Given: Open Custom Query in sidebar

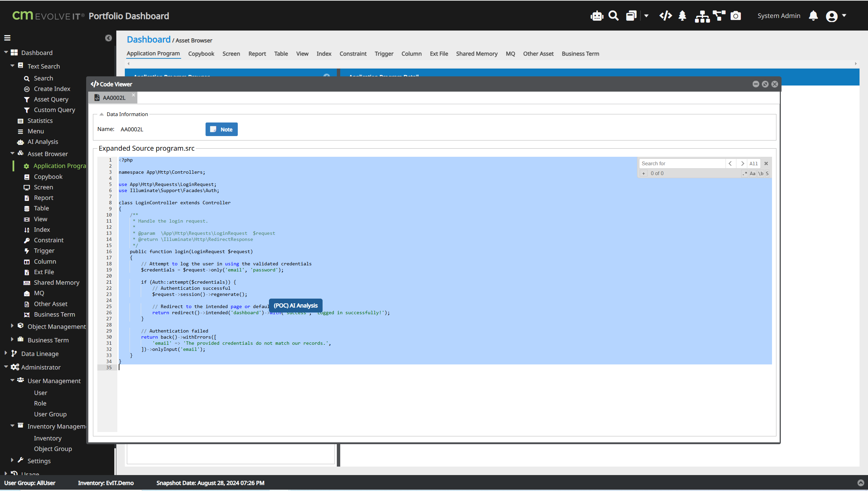Looking at the screenshot, I should click(54, 110).
